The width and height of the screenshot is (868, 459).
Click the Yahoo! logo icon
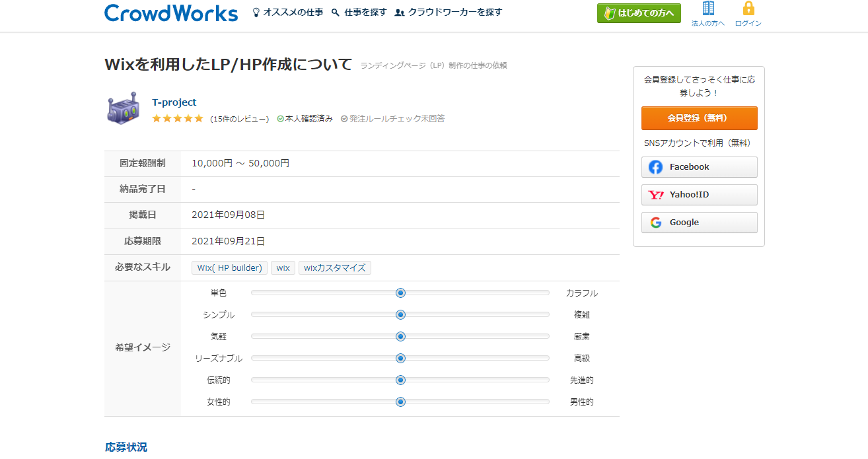[656, 195]
